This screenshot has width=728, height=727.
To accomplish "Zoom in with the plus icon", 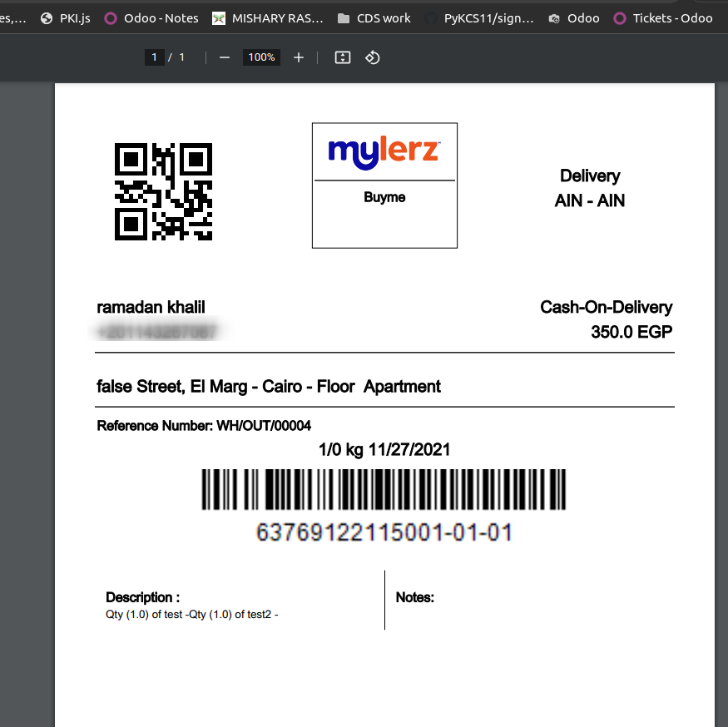I will (299, 57).
